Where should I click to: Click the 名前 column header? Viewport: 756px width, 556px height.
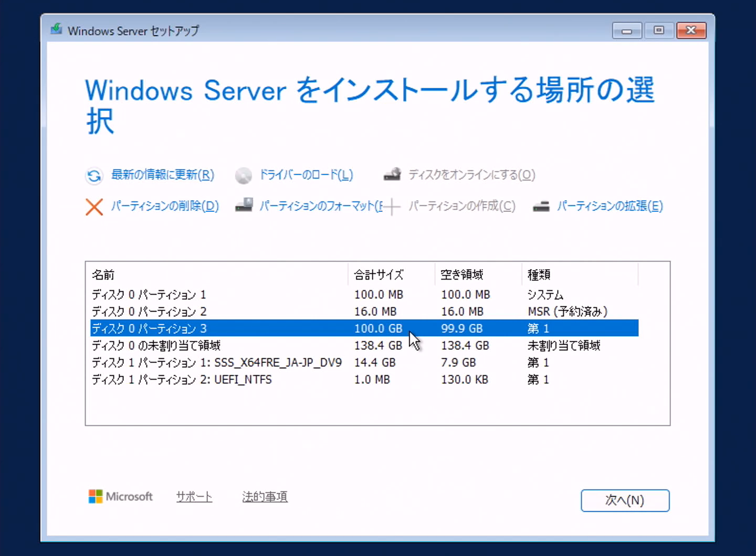[x=103, y=274]
